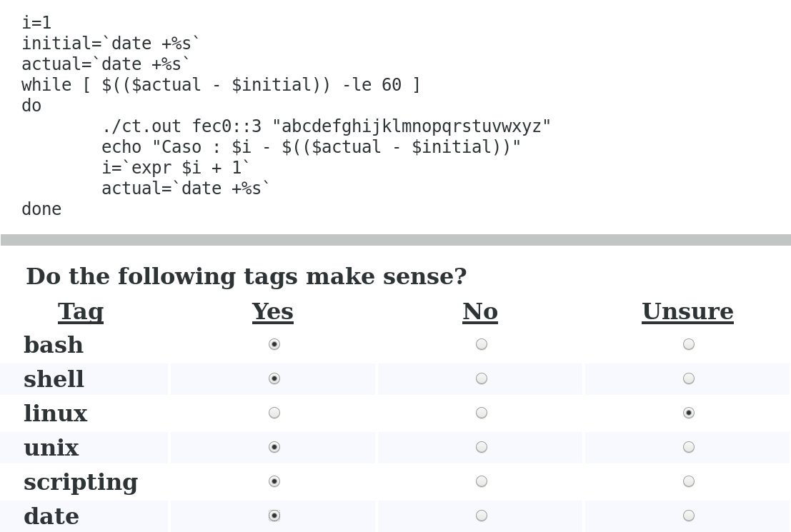Select Yes for the linux tag

tap(274, 413)
